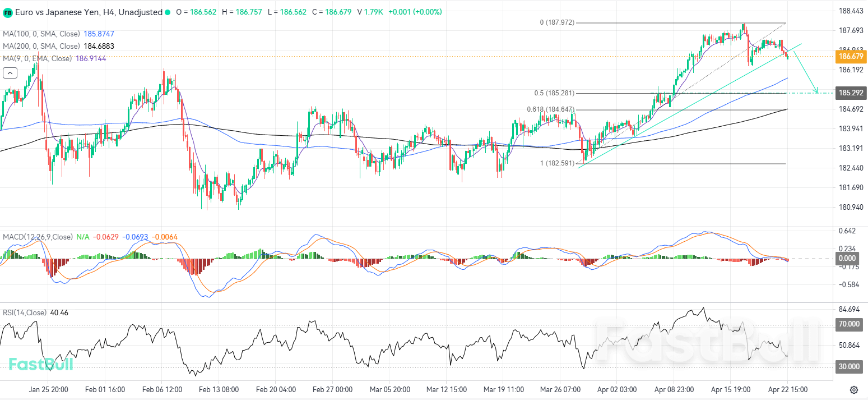Select the MA(9, 0, EMA, Close) indicator label

38,58
